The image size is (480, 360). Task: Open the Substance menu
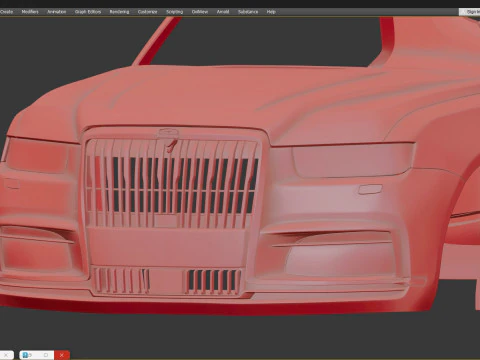click(248, 12)
